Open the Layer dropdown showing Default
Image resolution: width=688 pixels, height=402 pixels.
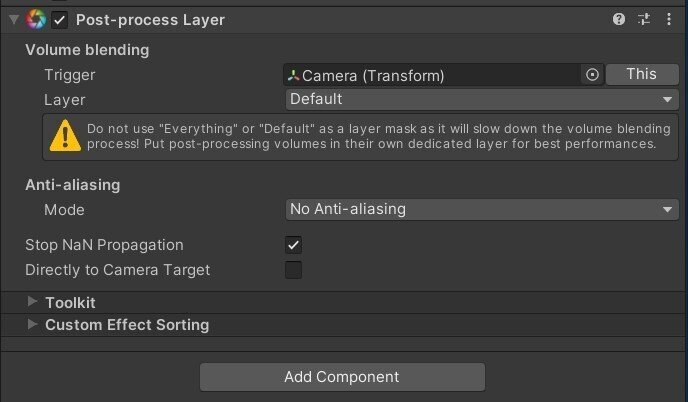pos(482,99)
